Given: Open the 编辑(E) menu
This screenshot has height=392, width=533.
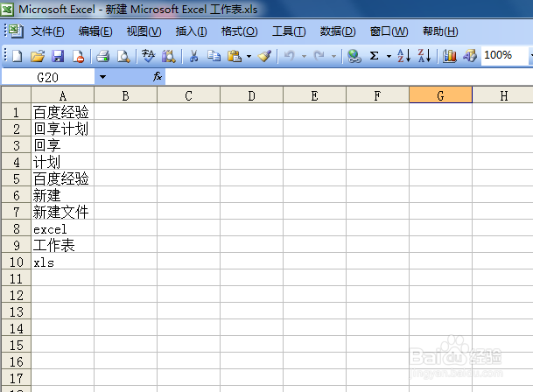Looking at the screenshot, I should click(95, 31).
